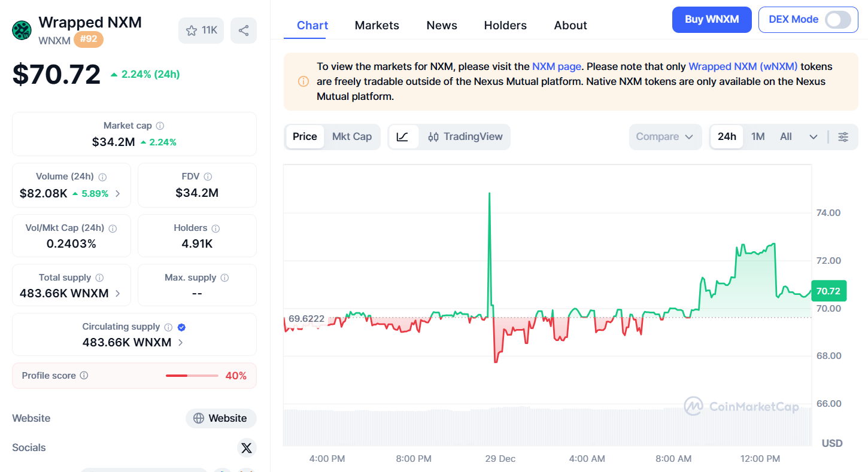Open the Compare dropdown
This screenshot has width=868, height=472.
[664, 137]
